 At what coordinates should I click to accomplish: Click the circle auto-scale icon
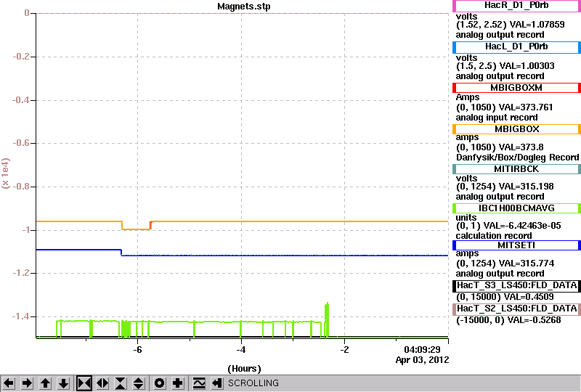click(x=159, y=383)
